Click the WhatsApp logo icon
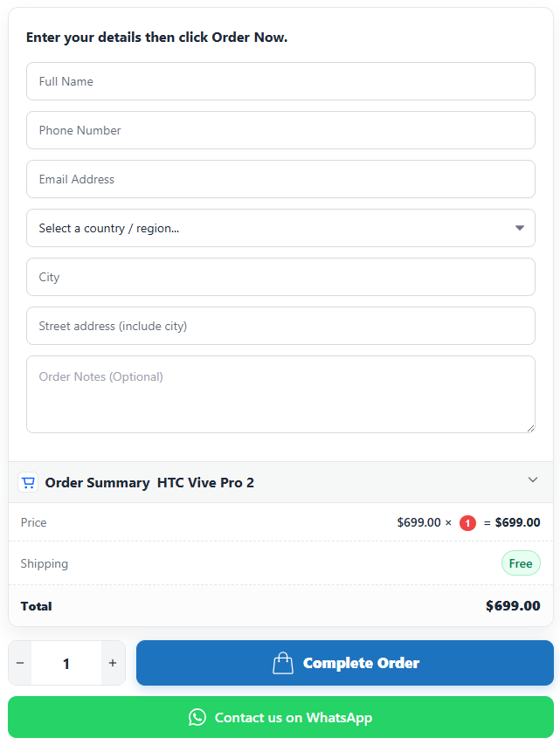This screenshot has height=745, width=560. click(x=197, y=717)
